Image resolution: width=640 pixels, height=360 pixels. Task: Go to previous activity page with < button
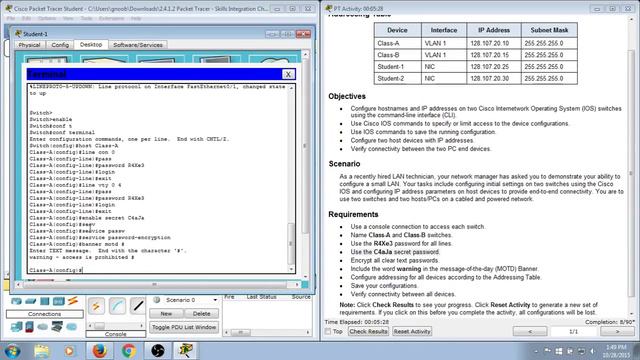[x=530, y=331]
